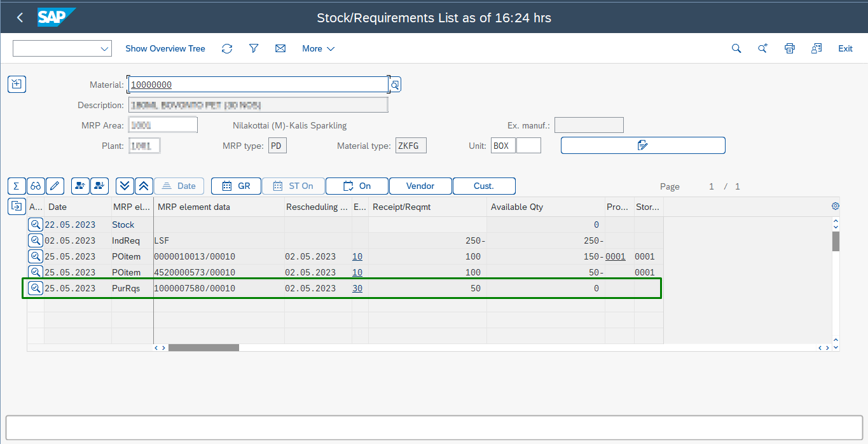Image resolution: width=868 pixels, height=444 pixels.
Task: Refresh the stock/requirements list
Action: 227,48
